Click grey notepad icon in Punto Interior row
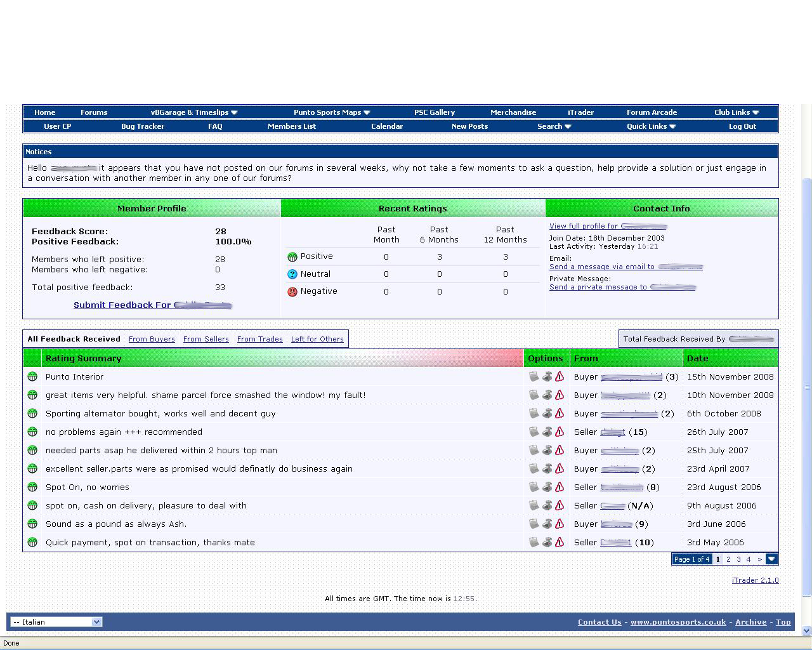This screenshot has width=812, height=650. click(534, 376)
